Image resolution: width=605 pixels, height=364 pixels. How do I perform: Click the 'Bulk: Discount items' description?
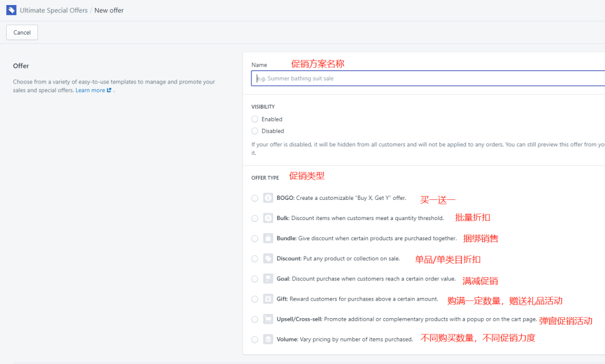click(x=360, y=218)
